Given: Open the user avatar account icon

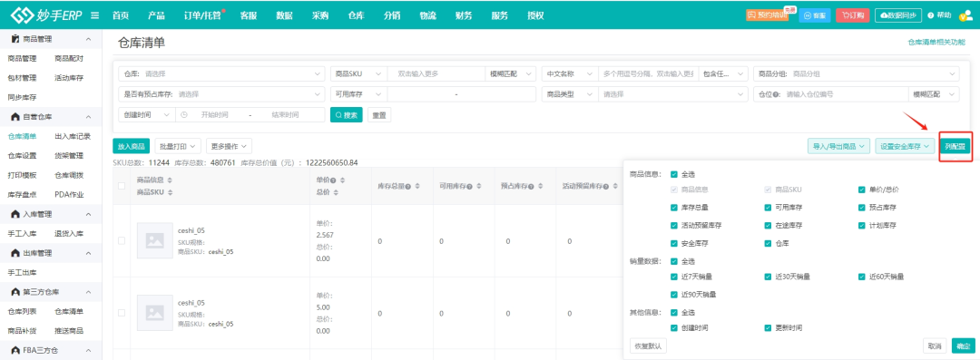Looking at the screenshot, I should point(965,15).
